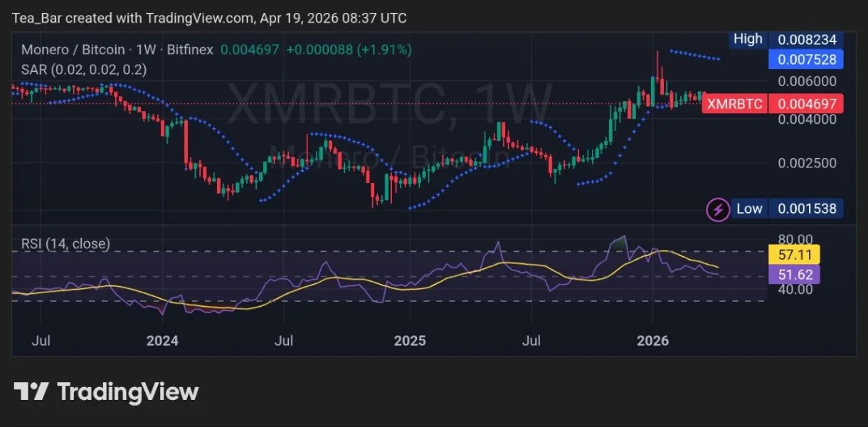Select the Jul label on the time axis

tap(41, 341)
